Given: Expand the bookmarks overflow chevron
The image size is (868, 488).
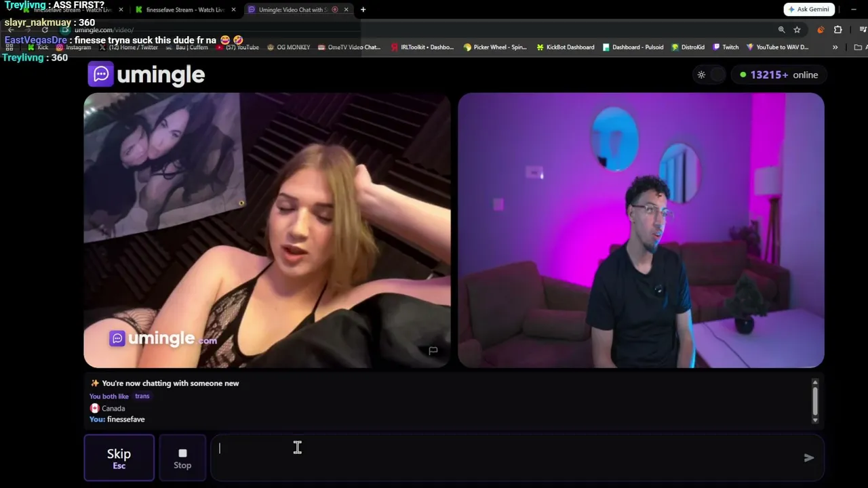Looking at the screenshot, I should [835, 47].
